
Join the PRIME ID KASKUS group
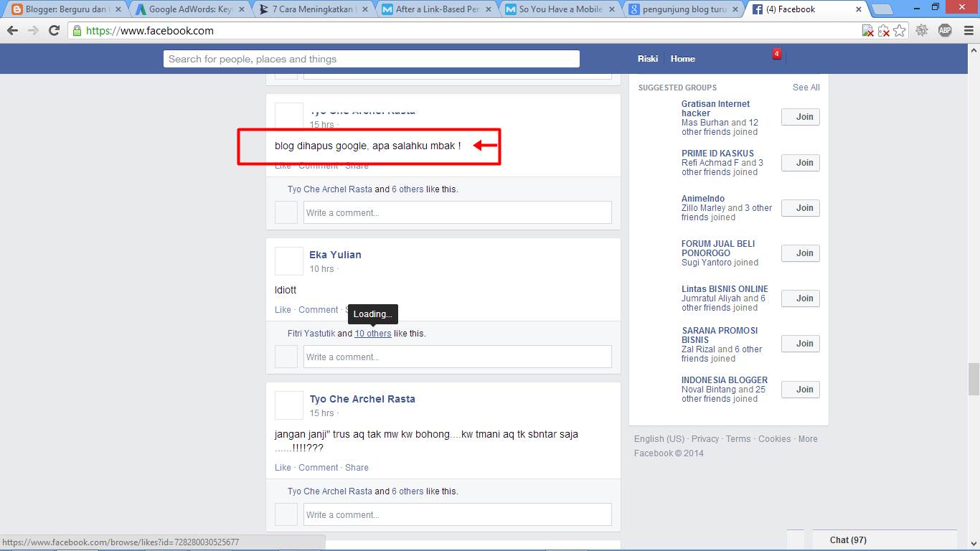[801, 163]
